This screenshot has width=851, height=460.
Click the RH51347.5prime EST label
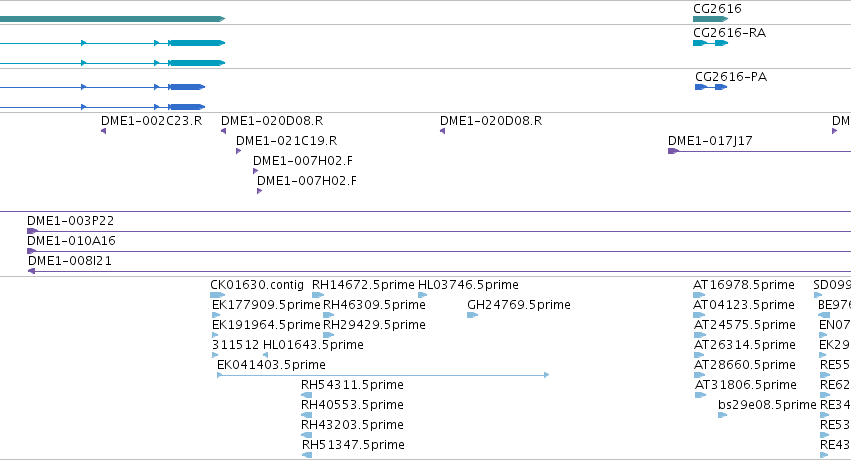coord(353,445)
